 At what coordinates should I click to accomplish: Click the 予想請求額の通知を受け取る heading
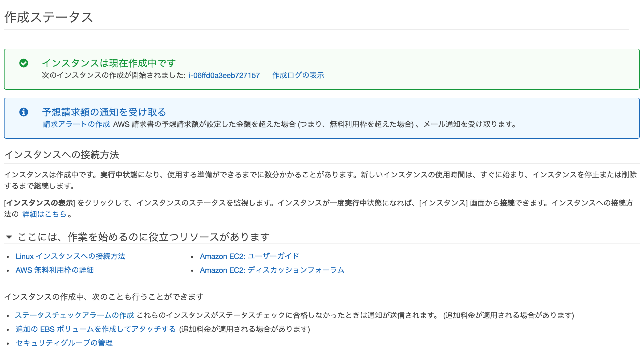pos(104,112)
